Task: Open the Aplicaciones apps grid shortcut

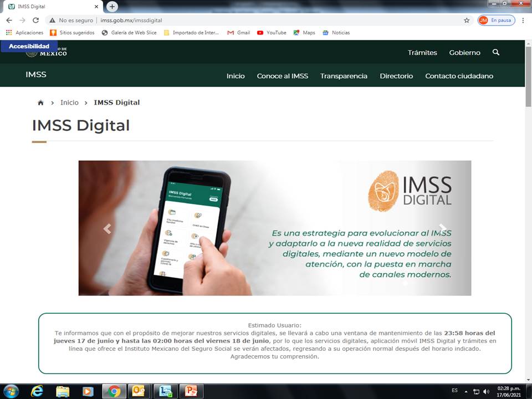Action: pos(9,33)
